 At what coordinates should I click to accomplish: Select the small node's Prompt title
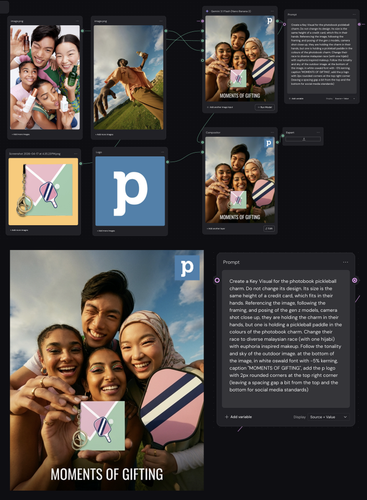click(x=292, y=15)
